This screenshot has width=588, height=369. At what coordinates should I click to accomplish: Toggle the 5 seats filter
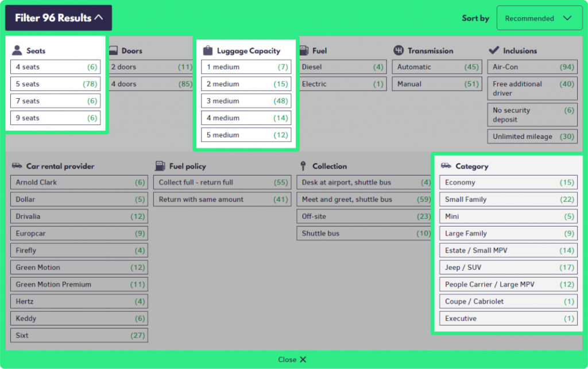tap(55, 84)
